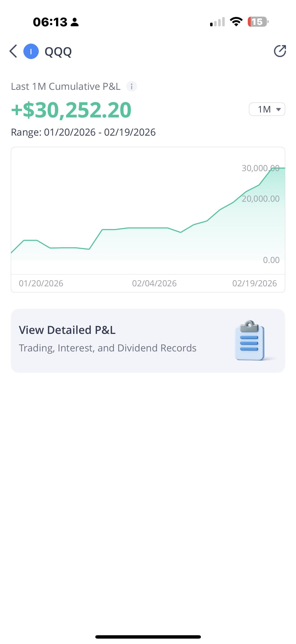Tap Trading, Interest, and Dividend Records text
This screenshot has width=296, height=644.
108,348
